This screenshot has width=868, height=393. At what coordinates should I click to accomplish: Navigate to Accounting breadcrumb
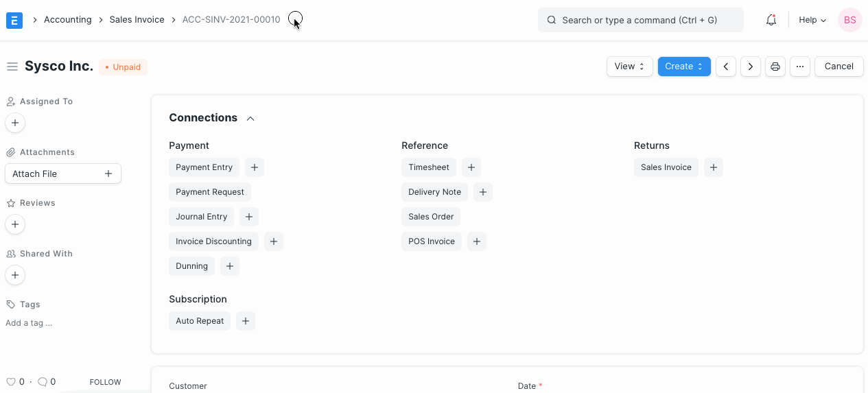click(x=67, y=20)
